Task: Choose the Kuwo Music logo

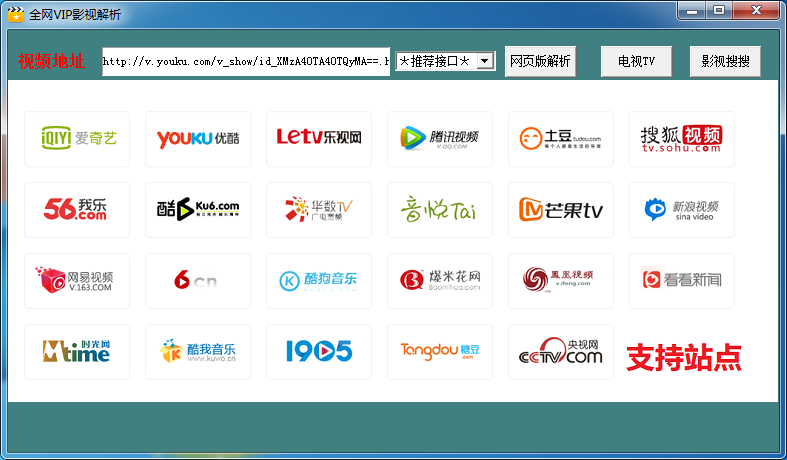Action: (198, 352)
